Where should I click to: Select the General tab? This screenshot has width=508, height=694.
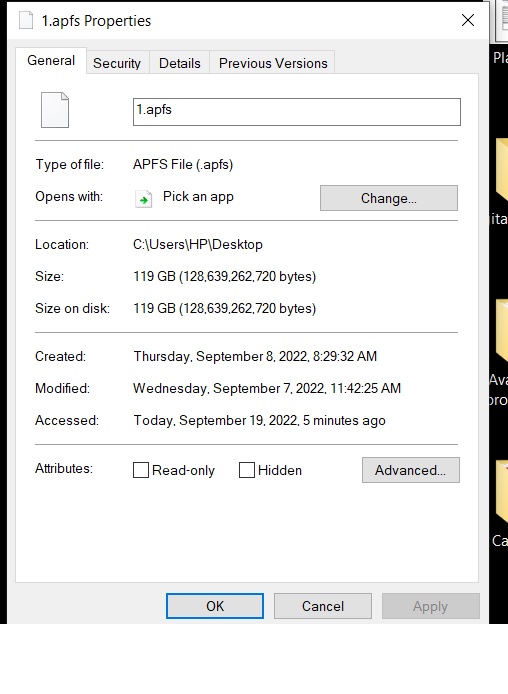click(x=51, y=60)
